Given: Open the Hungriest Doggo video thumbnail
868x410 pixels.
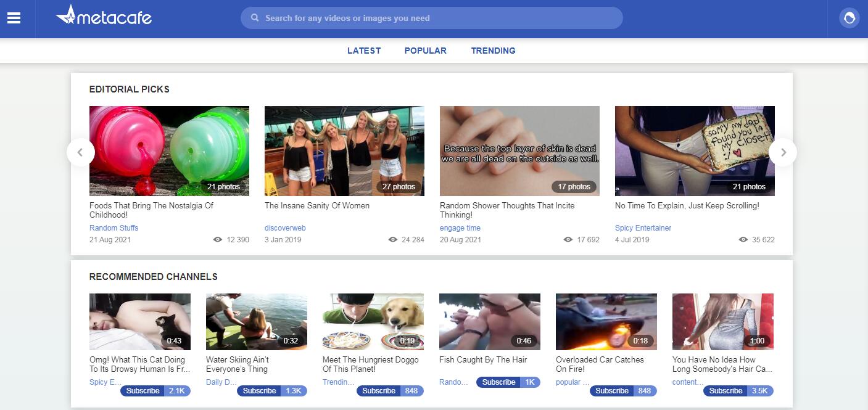Looking at the screenshot, I should (373, 321).
